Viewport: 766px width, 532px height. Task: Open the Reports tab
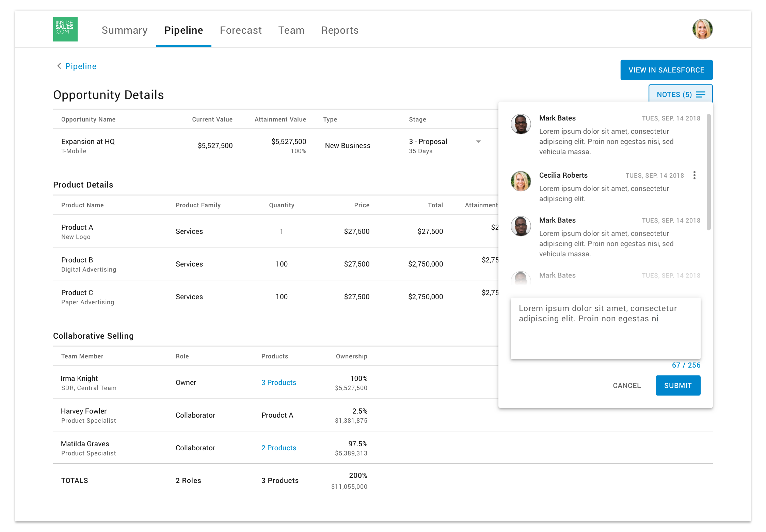click(339, 30)
